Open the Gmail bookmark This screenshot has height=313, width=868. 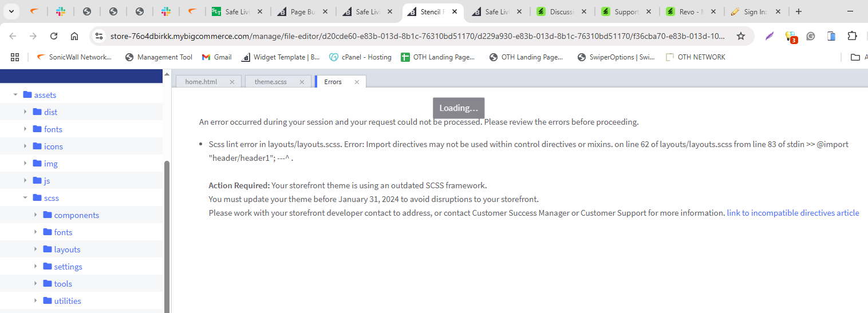click(217, 57)
